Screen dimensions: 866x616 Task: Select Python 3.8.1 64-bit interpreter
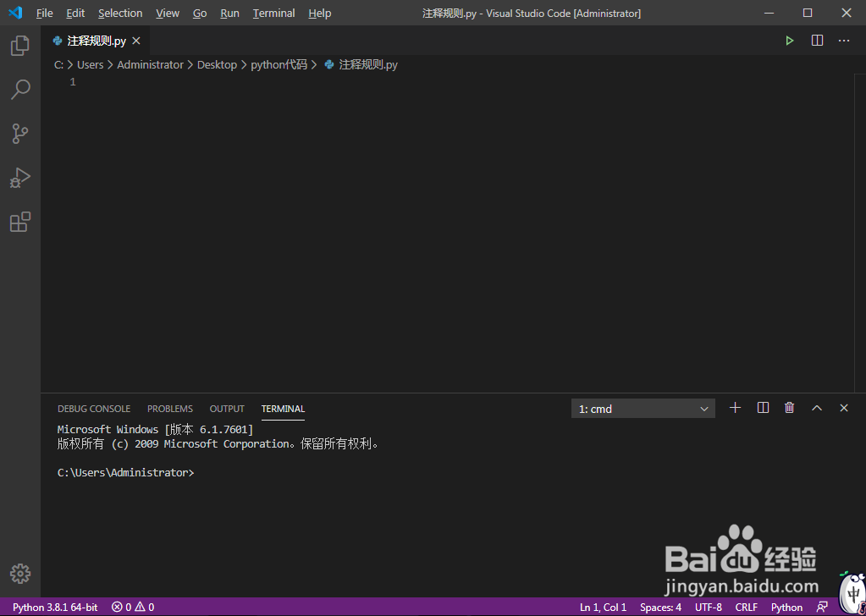tap(55, 608)
